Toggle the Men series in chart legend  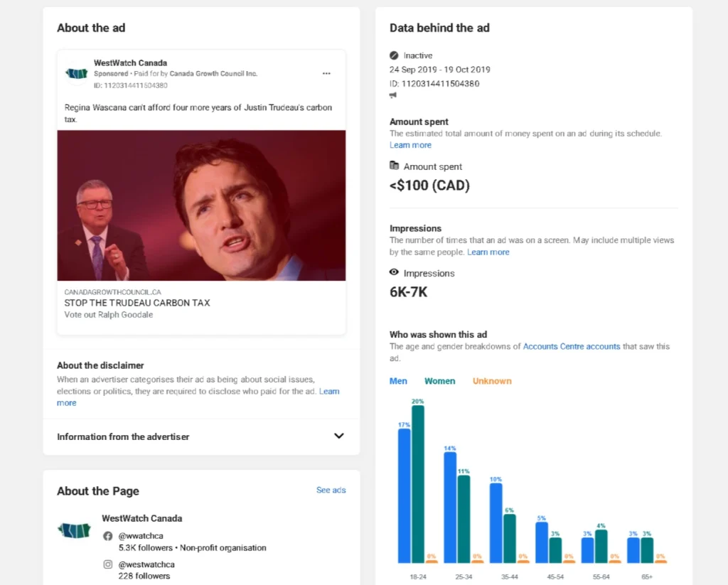(398, 381)
